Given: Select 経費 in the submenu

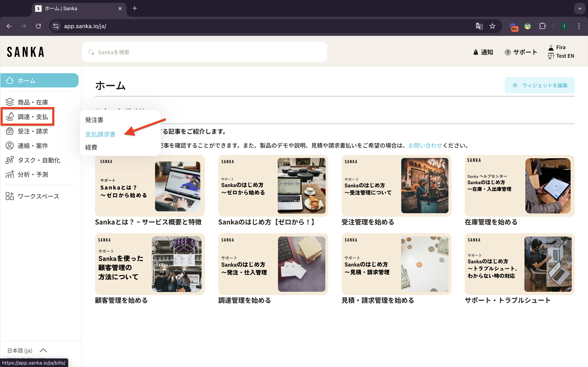Looking at the screenshot, I should point(91,147).
